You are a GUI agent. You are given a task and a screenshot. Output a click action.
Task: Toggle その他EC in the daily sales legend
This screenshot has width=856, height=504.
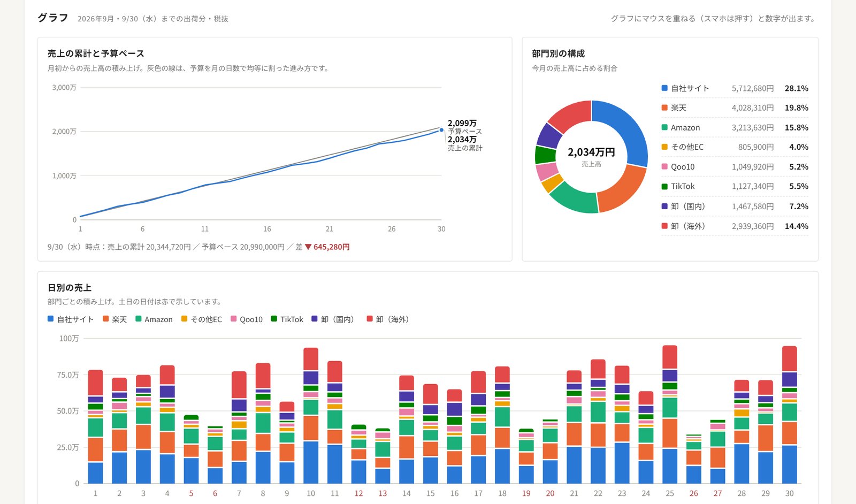(x=202, y=319)
